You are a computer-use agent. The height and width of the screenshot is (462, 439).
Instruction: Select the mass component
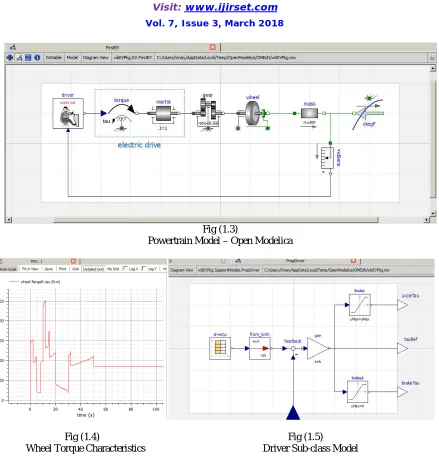[x=309, y=113]
